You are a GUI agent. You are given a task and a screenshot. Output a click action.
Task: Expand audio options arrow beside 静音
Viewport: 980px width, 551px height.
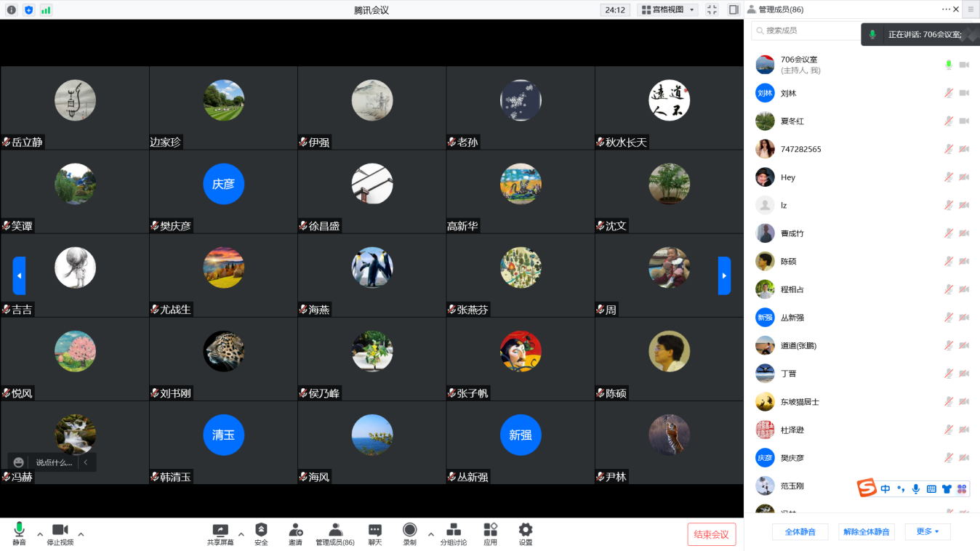point(40,534)
